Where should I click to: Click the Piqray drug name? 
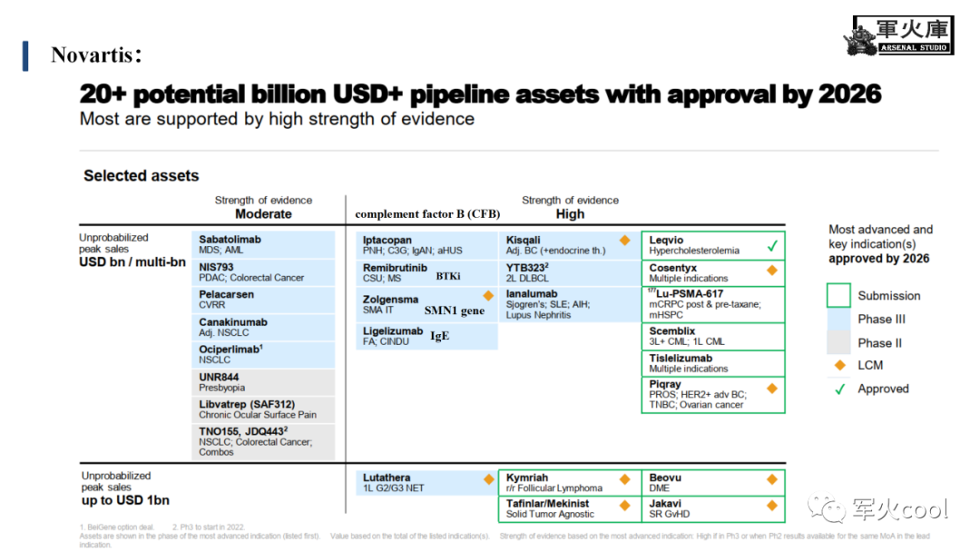(665, 384)
